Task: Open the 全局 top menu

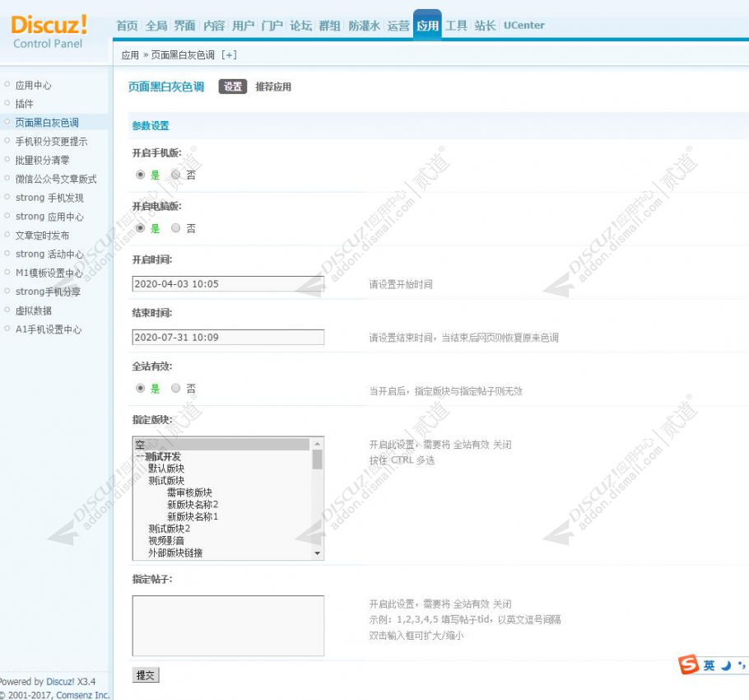Action: 156,26
